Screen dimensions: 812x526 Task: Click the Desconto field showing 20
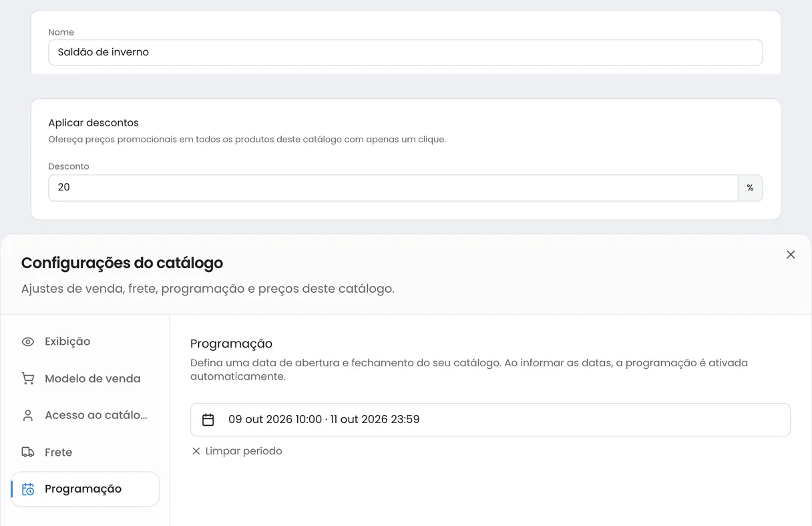393,188
